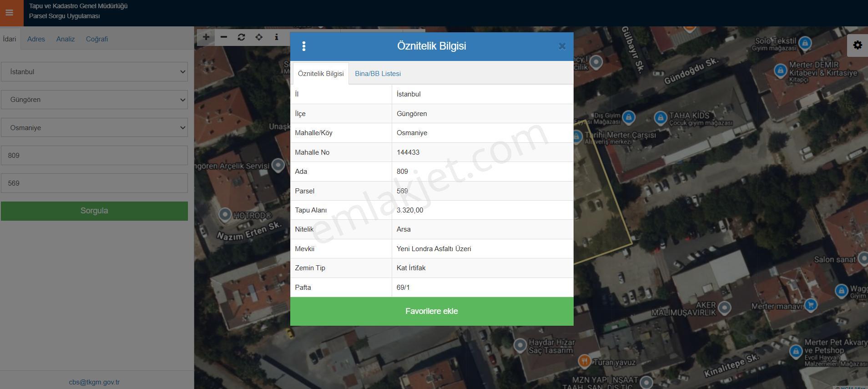
Task: Zoom out with the minus icon
Action: pyautogui.click(x=224, y=37)
